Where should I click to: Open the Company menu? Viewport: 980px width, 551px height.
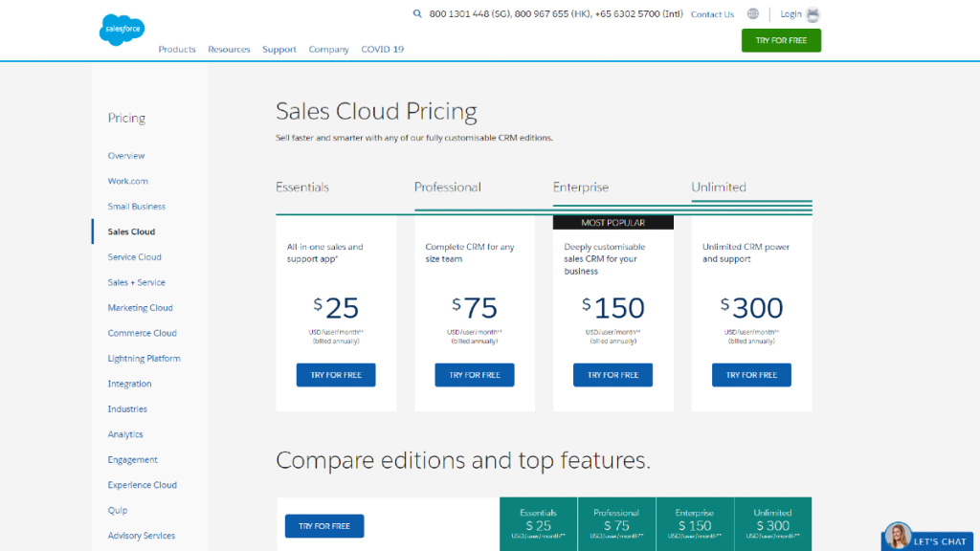[329, 50]
